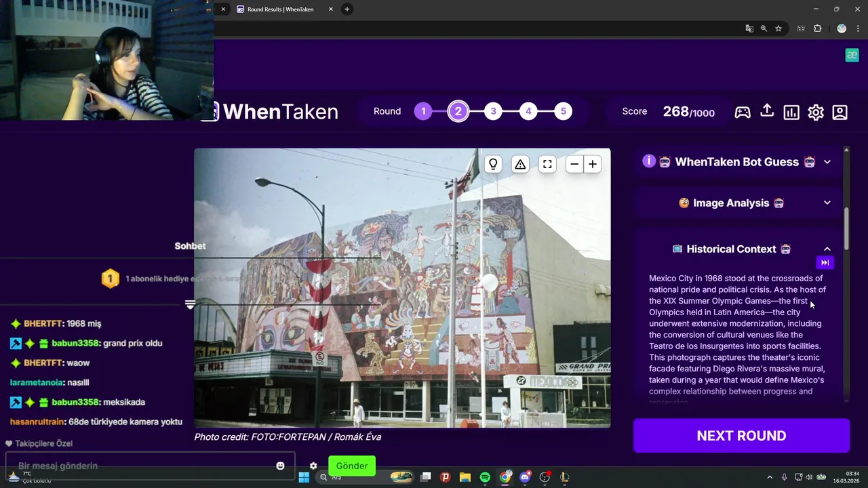Open the Chrome profile avatar
Screen dimensions: 868x488
(x=842, y=28)
